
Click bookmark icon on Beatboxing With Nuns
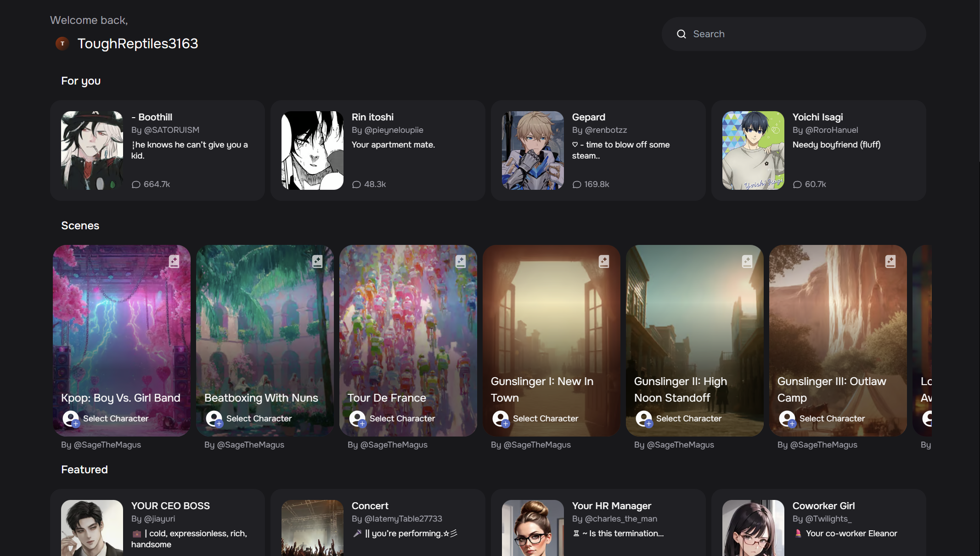click(x=317, y=261)
